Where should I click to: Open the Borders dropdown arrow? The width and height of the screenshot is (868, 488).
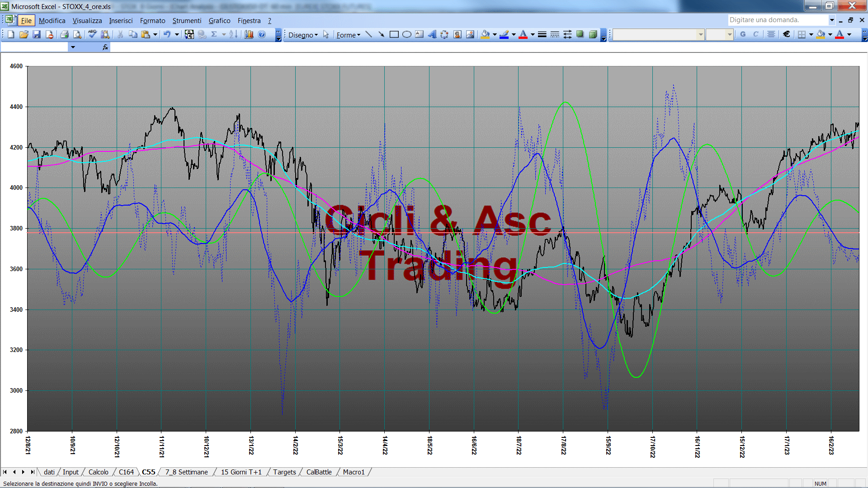pos(811,34)
